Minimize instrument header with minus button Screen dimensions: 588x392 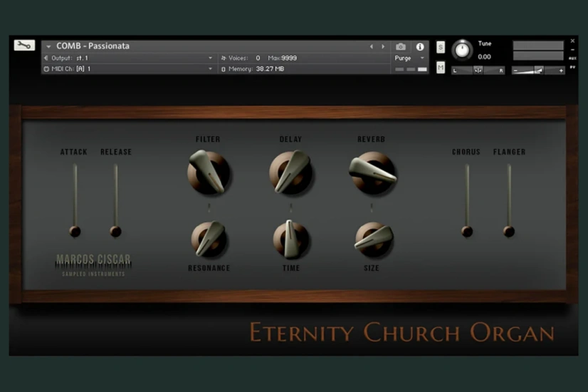(572, 50)
